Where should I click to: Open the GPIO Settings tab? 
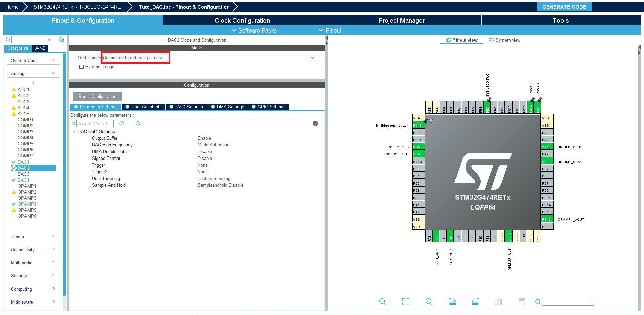pos(269,107)
